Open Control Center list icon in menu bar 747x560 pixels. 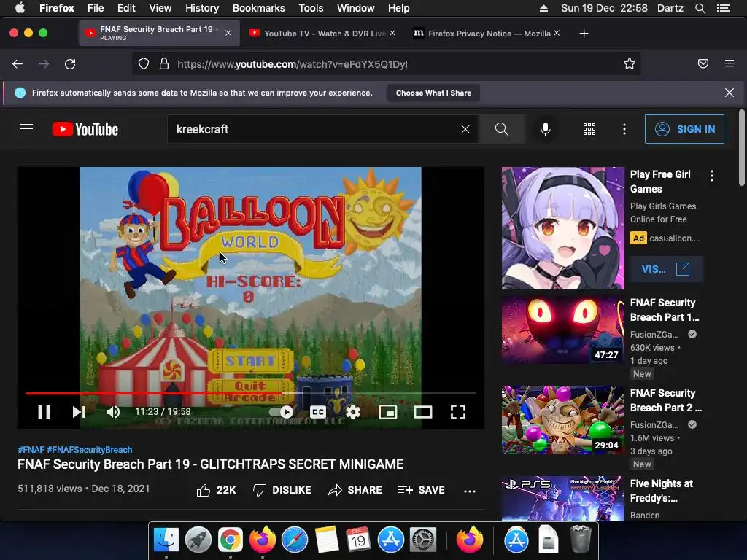pyautogui.click(x=723, y=8)
